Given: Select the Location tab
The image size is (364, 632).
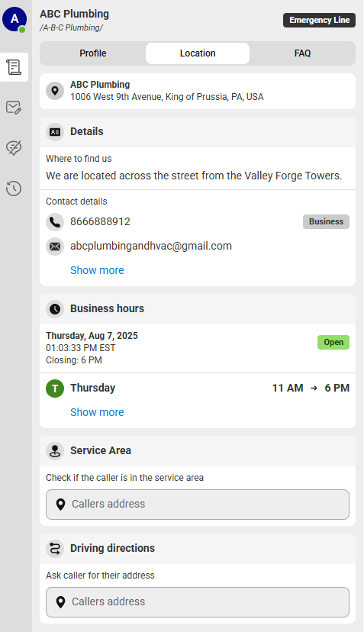Looking at the screenshot, I should (198, 53).
